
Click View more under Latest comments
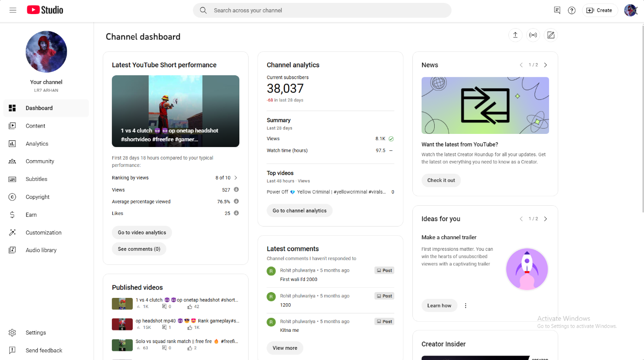pos(285,348)
